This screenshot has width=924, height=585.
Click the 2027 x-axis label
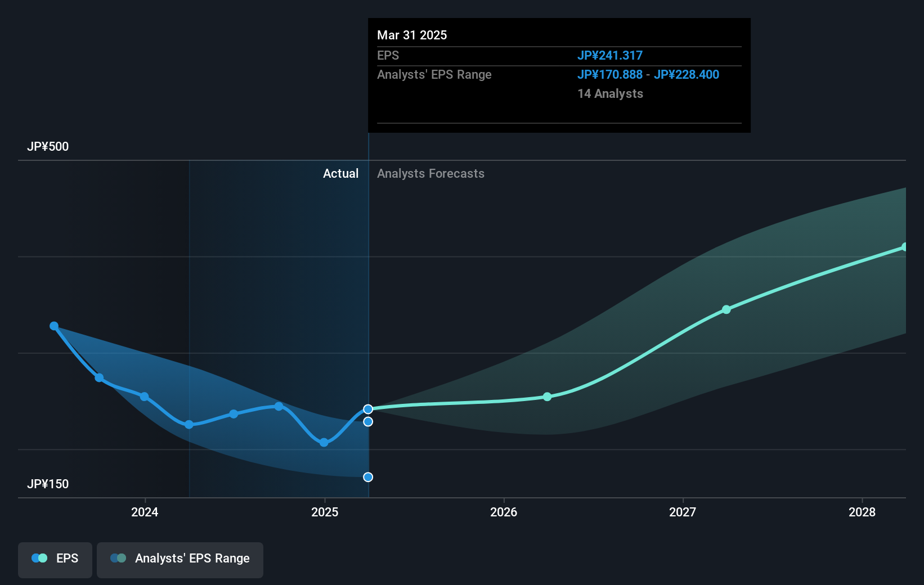(683, 512)
